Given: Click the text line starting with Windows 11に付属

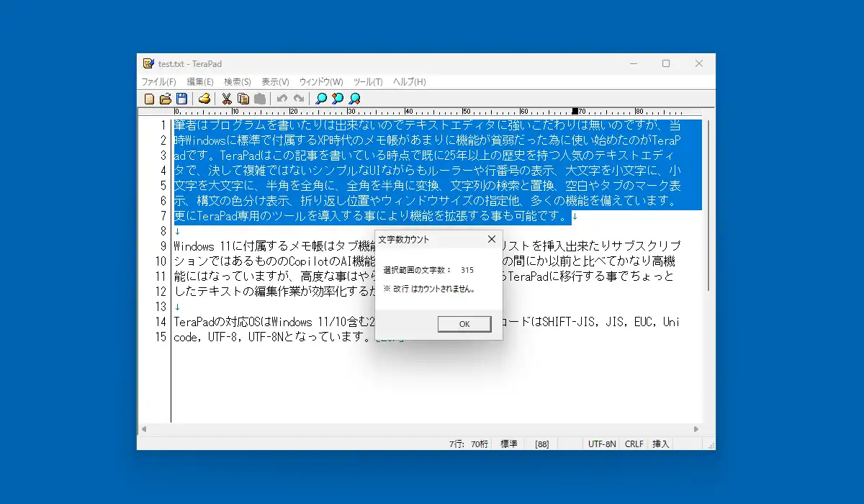Looking at the screenshot, I should [x=427, y=246].
